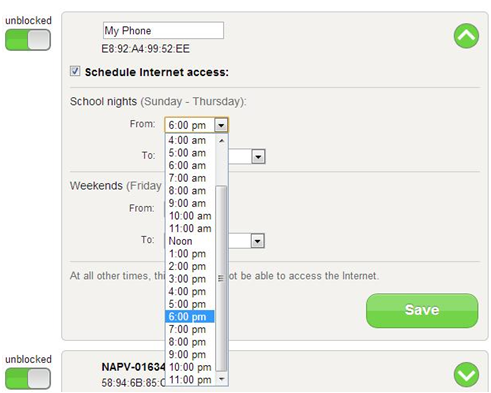This screenshot has height=393, width=491.
Task: Choose 9:00 am in time list
Action: [190, 203]
